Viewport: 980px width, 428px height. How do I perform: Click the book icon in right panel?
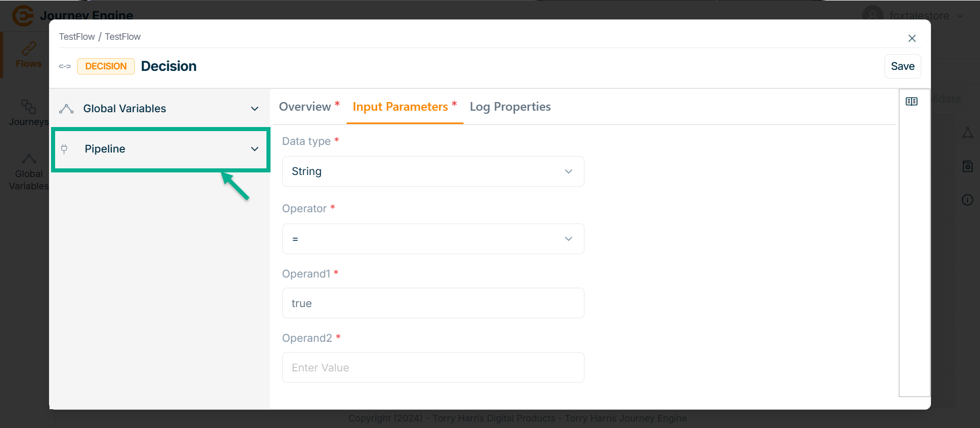[x=912, y=102]
